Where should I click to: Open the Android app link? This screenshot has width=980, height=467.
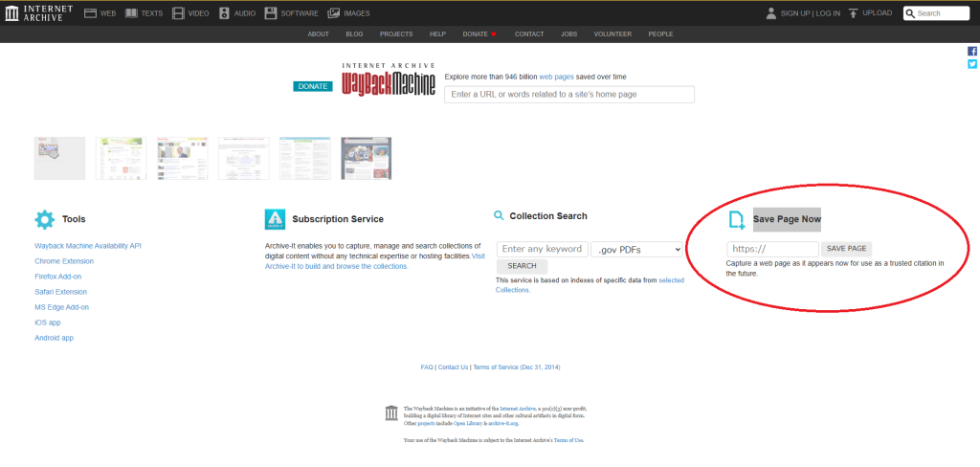point(55,338)
